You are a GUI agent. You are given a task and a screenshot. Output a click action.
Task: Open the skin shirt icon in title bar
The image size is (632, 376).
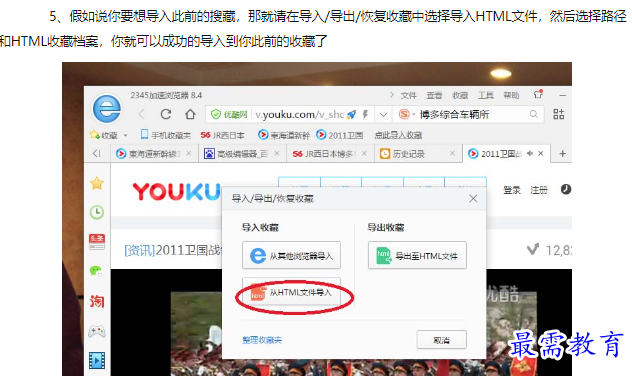click(x=538, y=94)
